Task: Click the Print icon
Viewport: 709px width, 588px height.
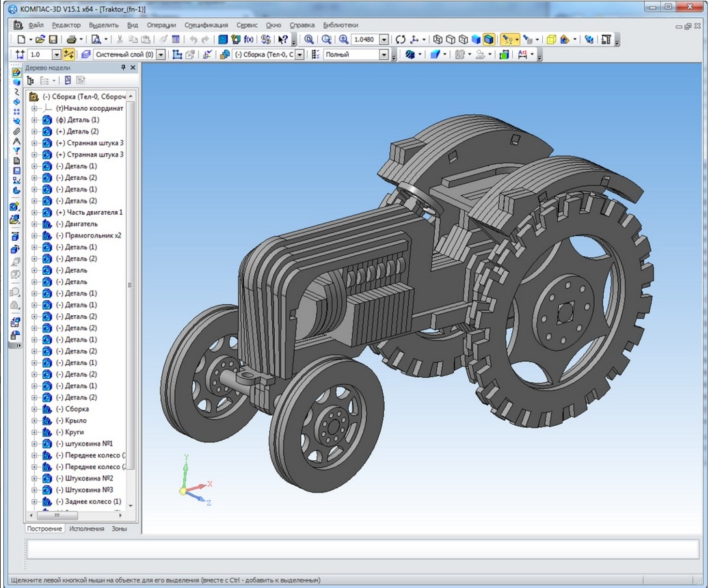Action: (71, 40)
